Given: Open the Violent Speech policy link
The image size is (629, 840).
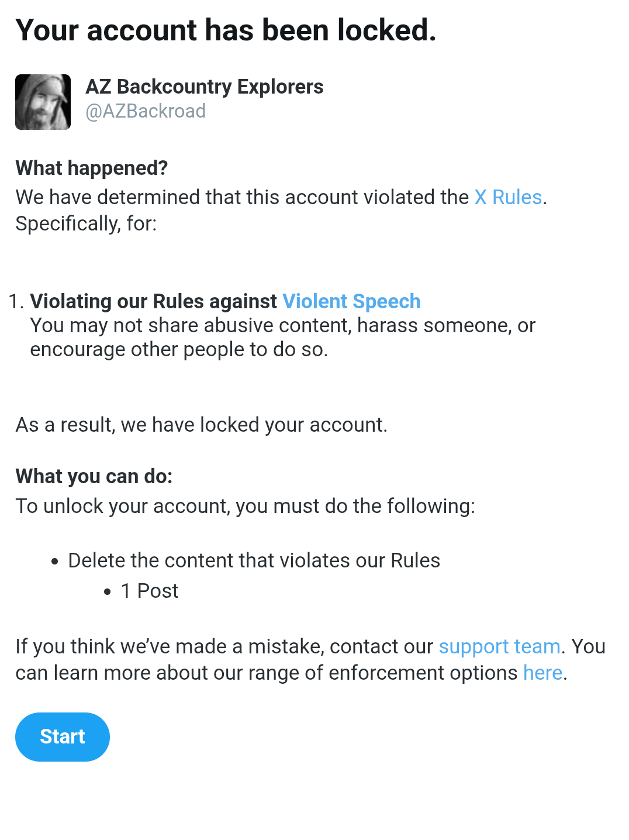Looking at the screenshot, I should pyautogui.click(x=351, y=301).
